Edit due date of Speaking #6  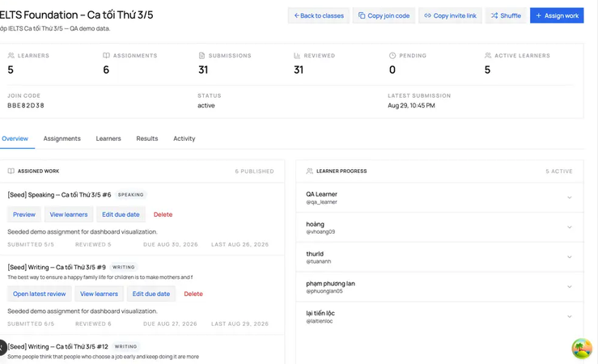click(121, 214)
